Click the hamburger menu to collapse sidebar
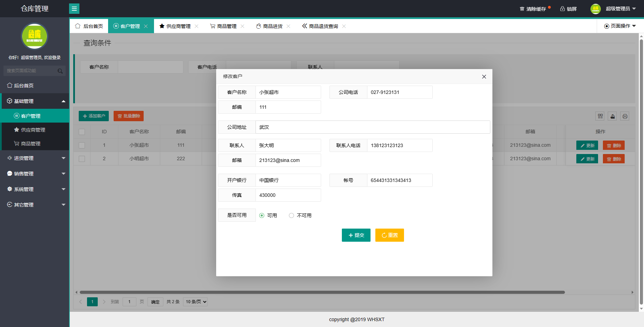The height and width of the screenshot is (327, 644). coord(74,8)
